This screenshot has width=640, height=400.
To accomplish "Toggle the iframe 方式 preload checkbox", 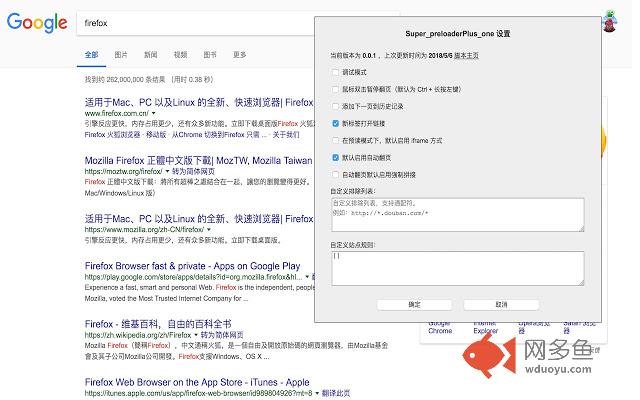I will [336, 140].
